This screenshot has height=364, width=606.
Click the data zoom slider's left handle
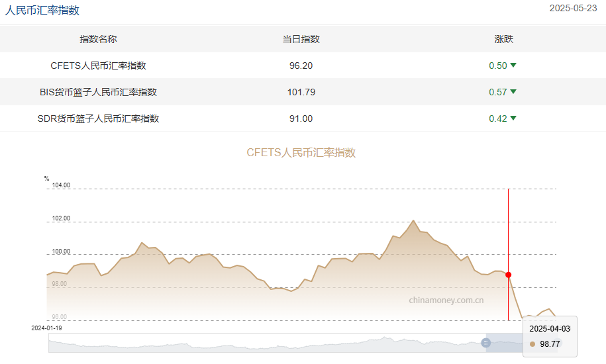click(485, 343)
